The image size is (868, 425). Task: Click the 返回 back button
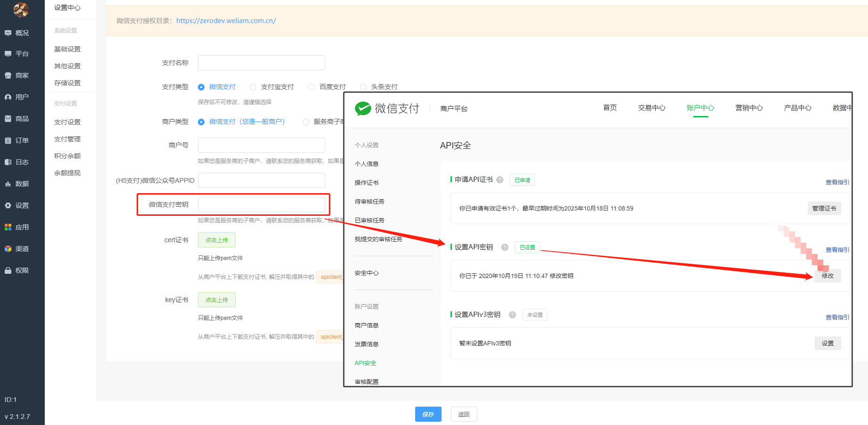pyautogui.click(x=464, y=414)
